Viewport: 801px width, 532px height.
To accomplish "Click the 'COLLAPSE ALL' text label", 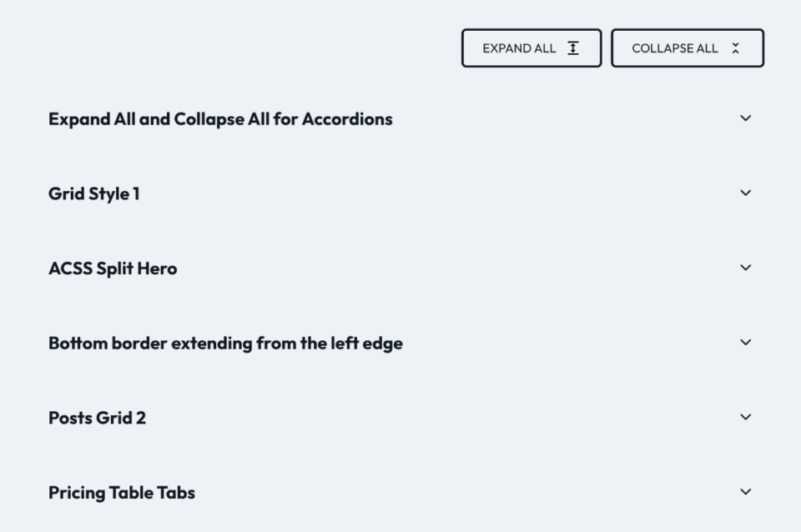I will (675, 48).
